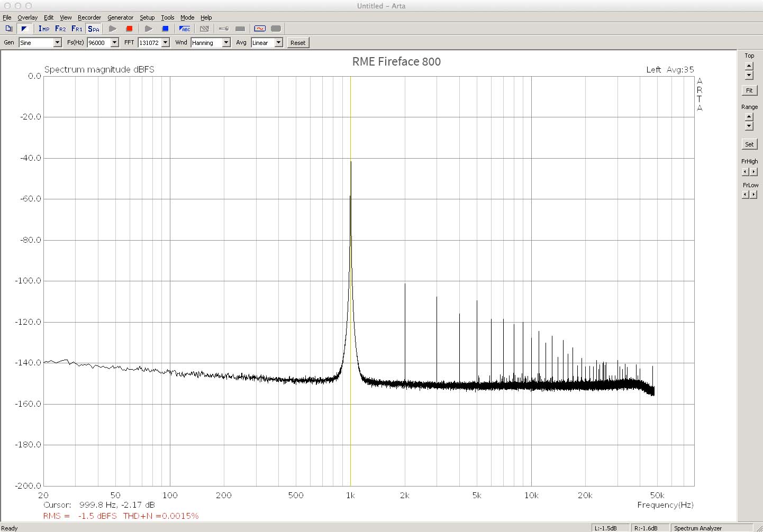Select the Spa spectrum analyzer mode
Image resolution: width=763 pixels, height=532 pixels.
93,29
